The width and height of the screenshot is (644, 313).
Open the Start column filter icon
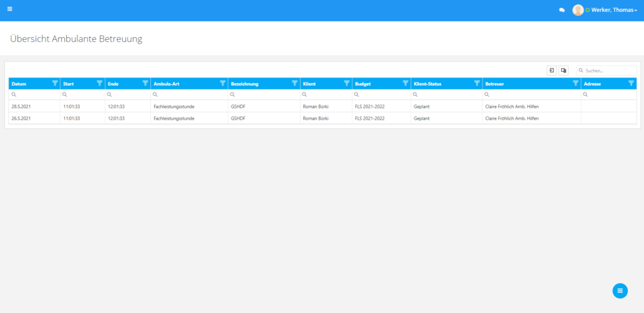[99, 83]
